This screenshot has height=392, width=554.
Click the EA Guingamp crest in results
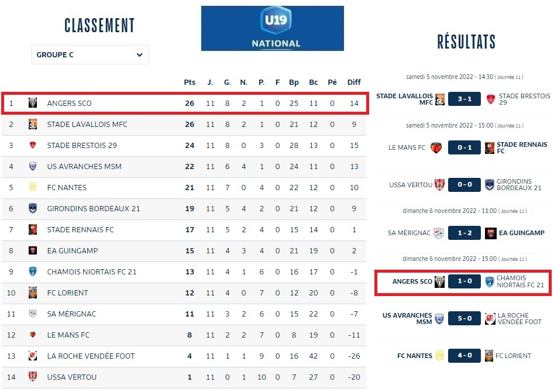(490, 233)
